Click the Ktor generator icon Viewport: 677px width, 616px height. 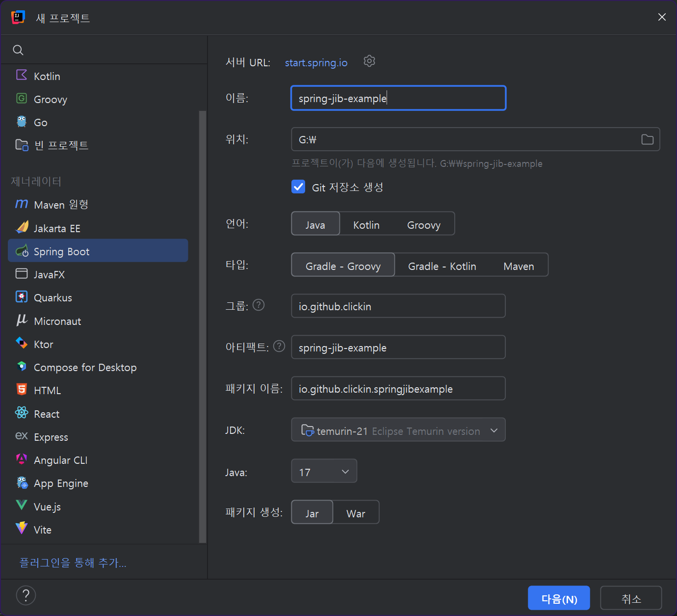pos(22,343)
